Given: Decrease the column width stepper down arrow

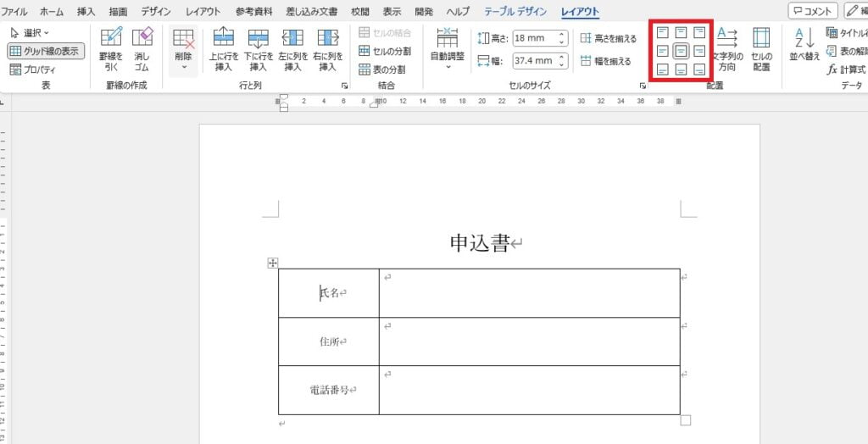Looking at the screenshot, I should tap(562, 64).
